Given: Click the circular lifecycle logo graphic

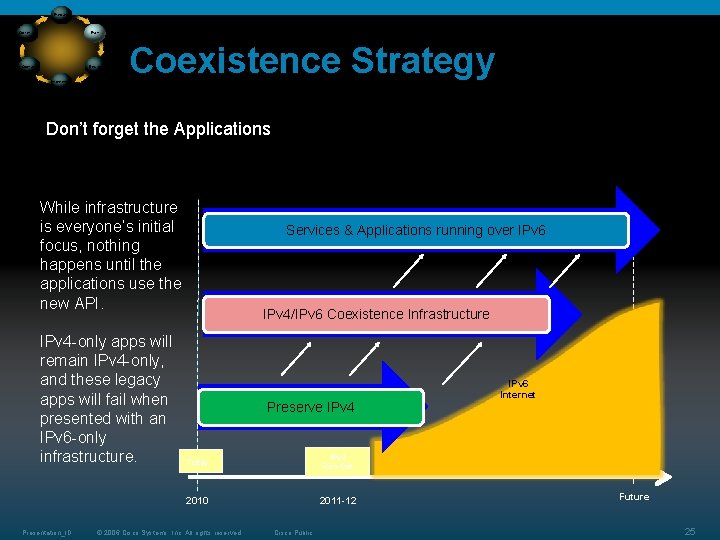Looking at the screenshot, I should tap(62, 45).
